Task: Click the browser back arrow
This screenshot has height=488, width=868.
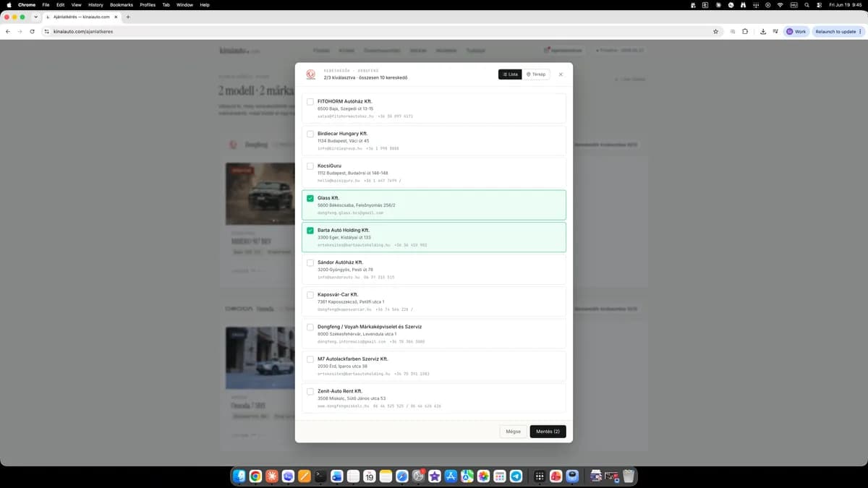Action: tap(8, 32)
